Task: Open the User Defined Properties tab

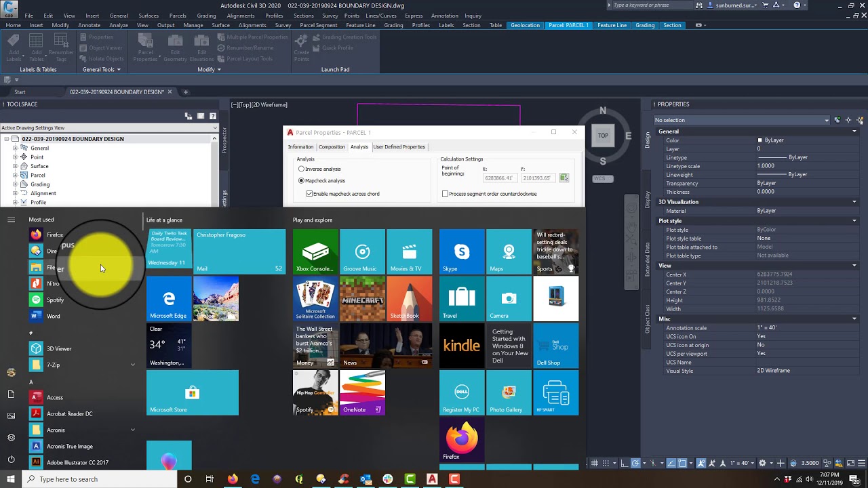Action: (399, 147)
